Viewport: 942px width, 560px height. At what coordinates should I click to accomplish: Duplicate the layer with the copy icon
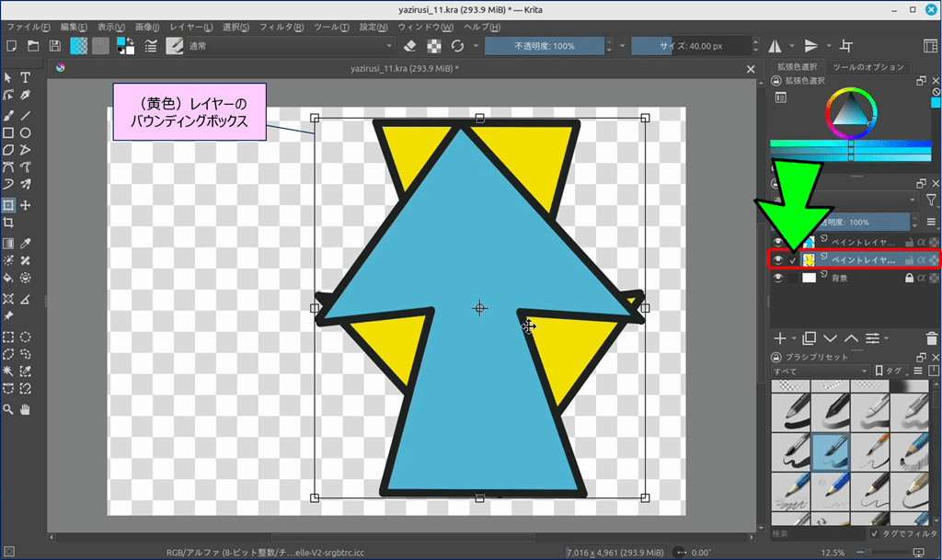(x=810, y=338)
